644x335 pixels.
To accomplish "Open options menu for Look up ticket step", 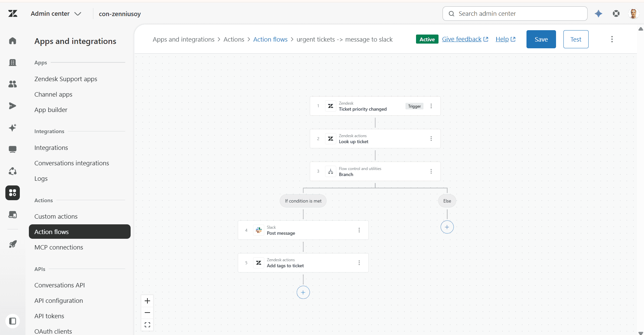I will pos(431,139).
